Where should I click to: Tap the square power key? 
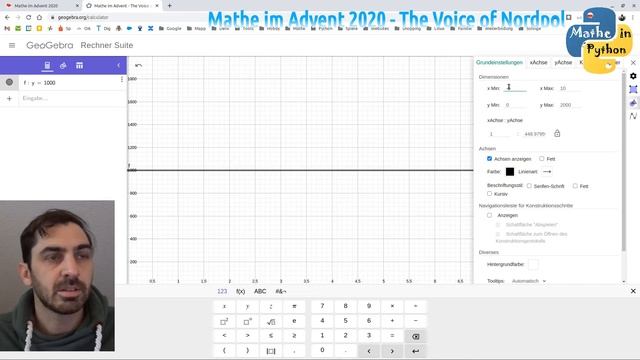(x=224, y=321)
